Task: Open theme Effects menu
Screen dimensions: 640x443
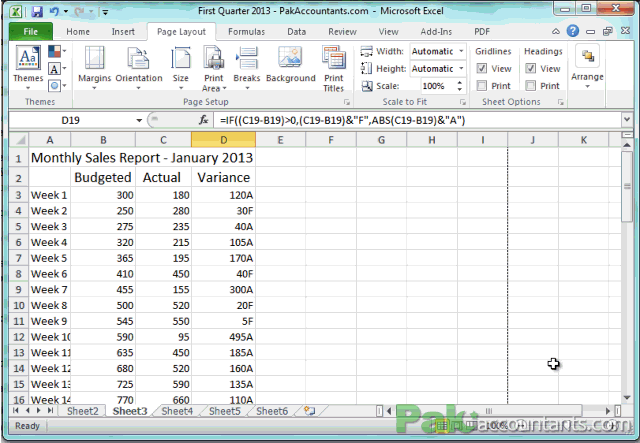Action: click(x=57, y=86)
